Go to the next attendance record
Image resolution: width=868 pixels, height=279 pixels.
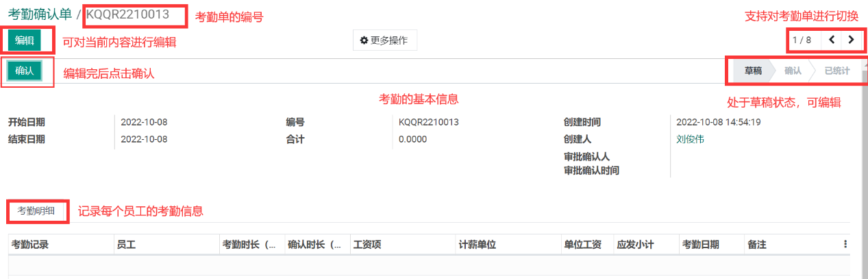(x=851, y=40)
